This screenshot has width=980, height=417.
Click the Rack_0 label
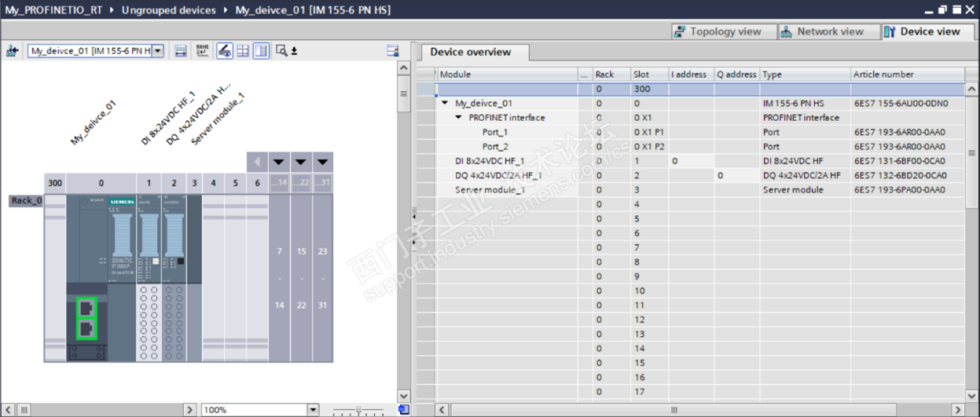click(x=27, y=200)
